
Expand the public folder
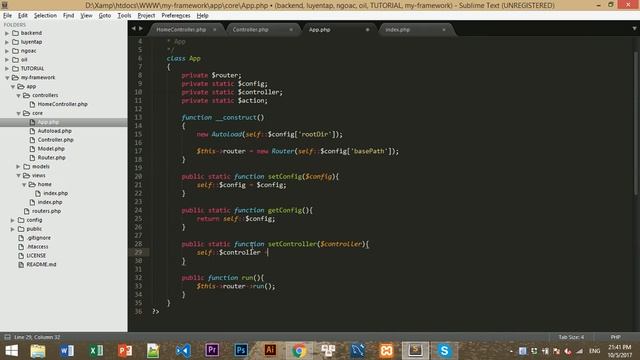pos(13,229)
